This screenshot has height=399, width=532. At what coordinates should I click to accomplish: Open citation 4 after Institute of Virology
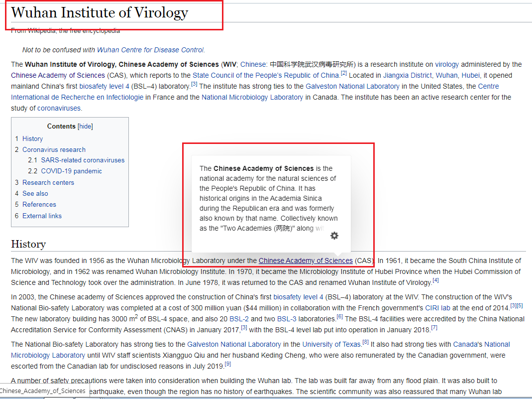[x=435, y=280]
